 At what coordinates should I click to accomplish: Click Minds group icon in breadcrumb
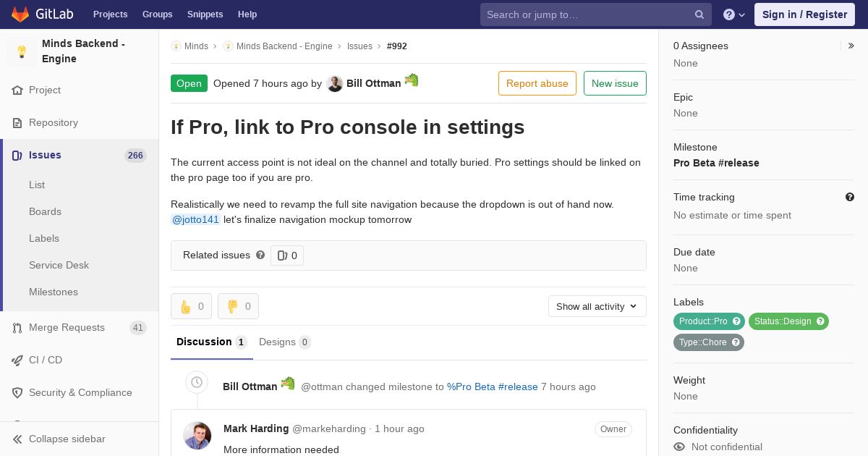click(x=176, y=46)
